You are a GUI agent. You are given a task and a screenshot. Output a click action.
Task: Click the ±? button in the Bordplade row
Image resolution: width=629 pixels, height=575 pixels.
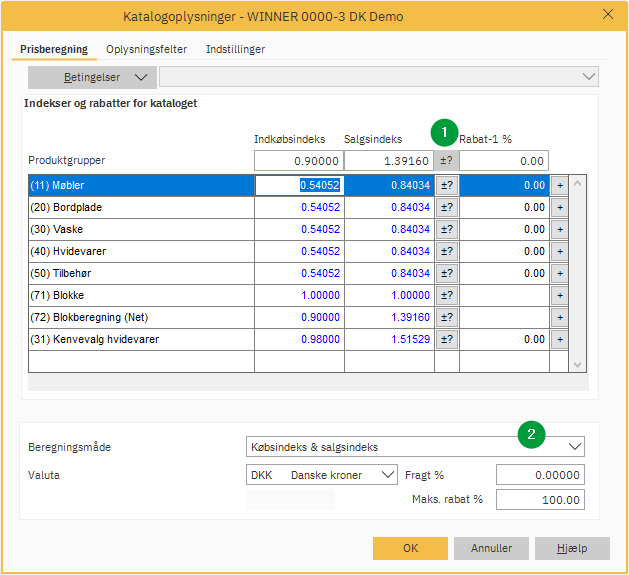point(447,207)
